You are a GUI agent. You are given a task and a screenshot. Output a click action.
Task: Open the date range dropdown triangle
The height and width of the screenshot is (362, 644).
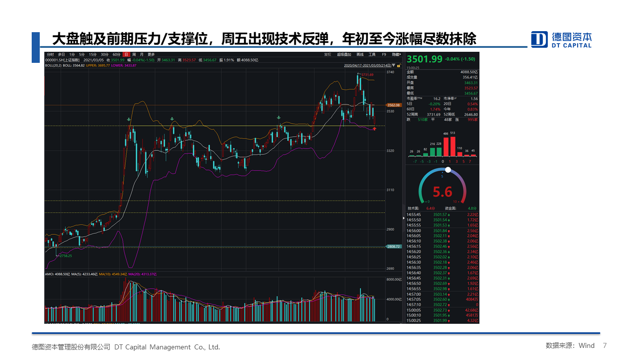(x=394, y=66)
